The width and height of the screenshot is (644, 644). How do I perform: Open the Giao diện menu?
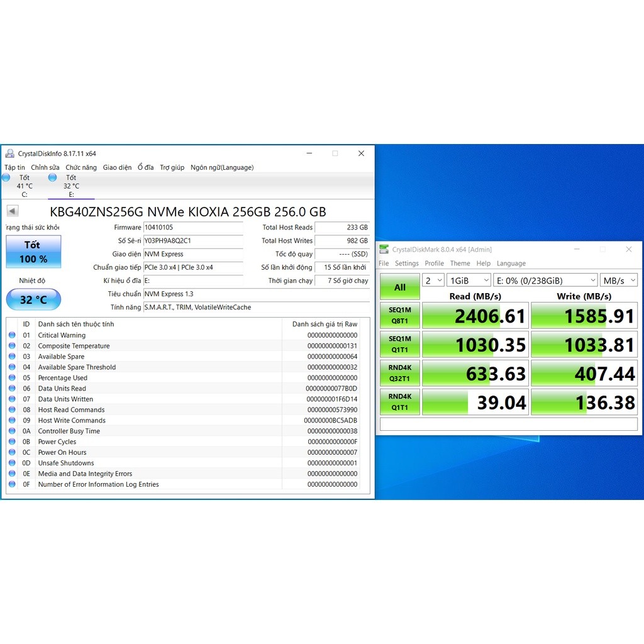click(117, 167)
